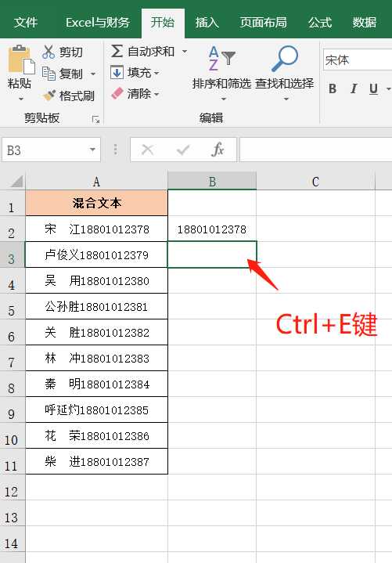Click cell with 呼延灼18801012385

click(x=96, y=410)
